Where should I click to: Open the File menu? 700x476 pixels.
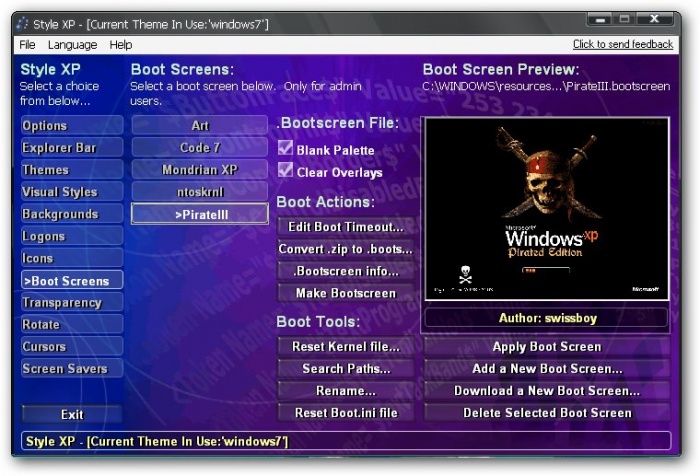(27, 45)
